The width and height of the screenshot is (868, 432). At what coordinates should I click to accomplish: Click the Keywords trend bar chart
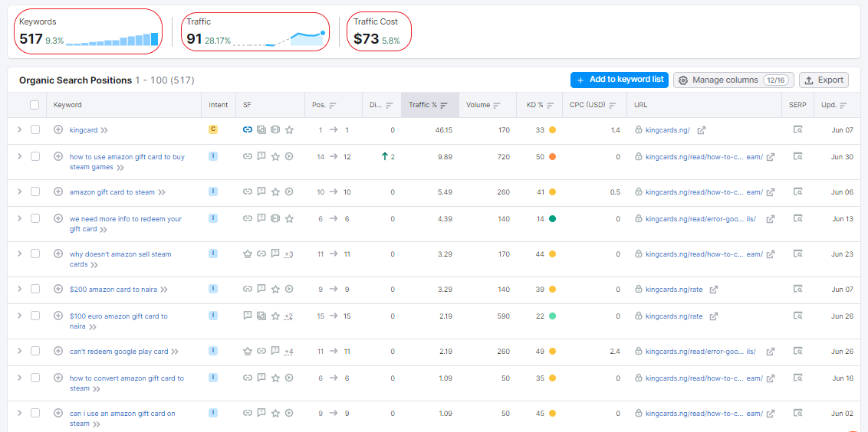point(112,40)
